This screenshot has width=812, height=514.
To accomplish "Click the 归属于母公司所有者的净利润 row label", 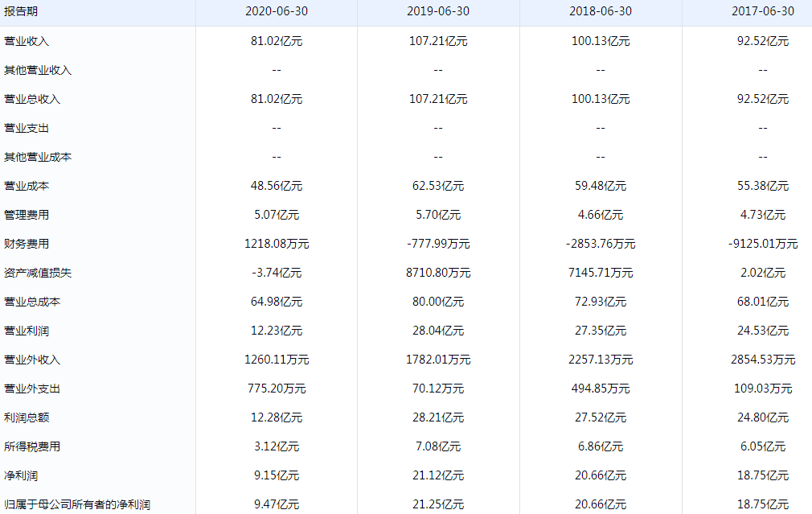I will pos(77,504).
